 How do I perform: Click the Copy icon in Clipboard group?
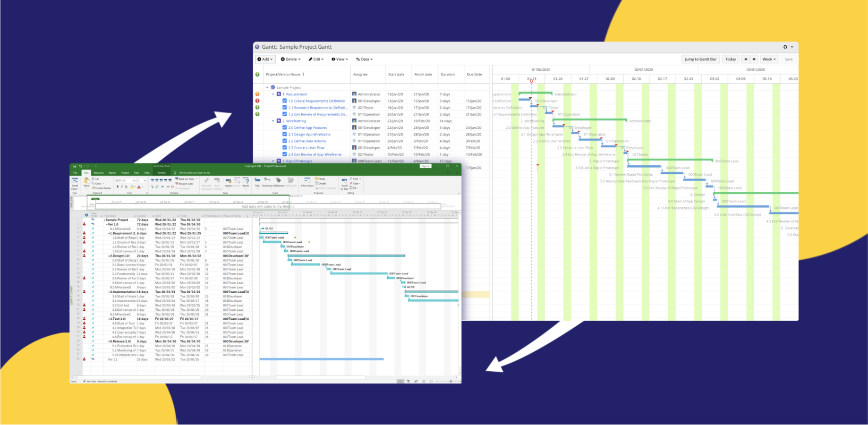(x=93, y=183)
